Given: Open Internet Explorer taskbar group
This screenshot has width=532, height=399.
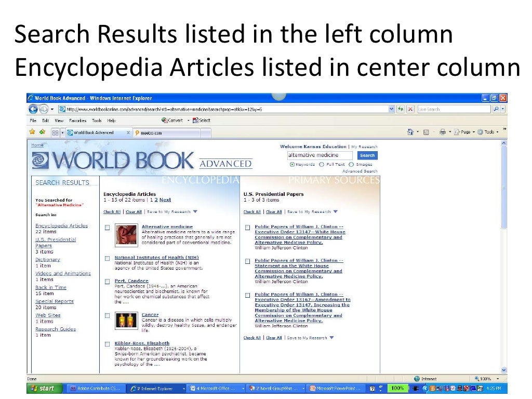Looking at the screenshot, I should click(x=157, y=389).
